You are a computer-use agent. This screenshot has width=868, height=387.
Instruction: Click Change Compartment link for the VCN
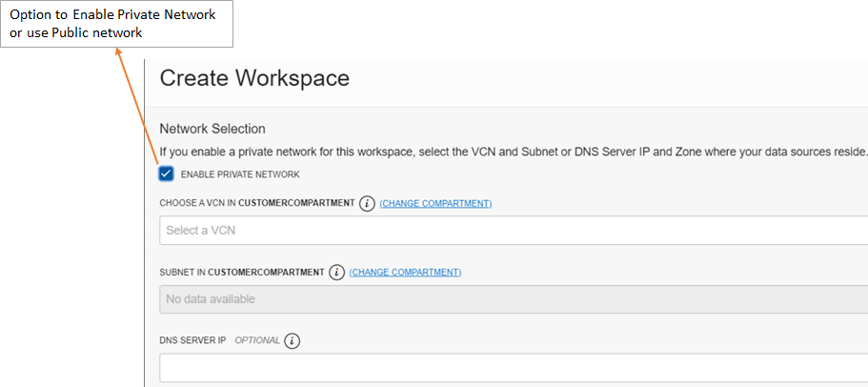[x=435, y=204]
